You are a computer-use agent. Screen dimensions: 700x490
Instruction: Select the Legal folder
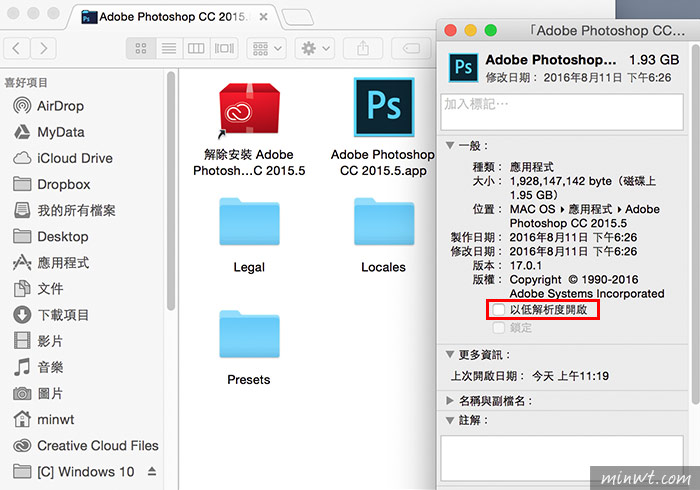249,222
